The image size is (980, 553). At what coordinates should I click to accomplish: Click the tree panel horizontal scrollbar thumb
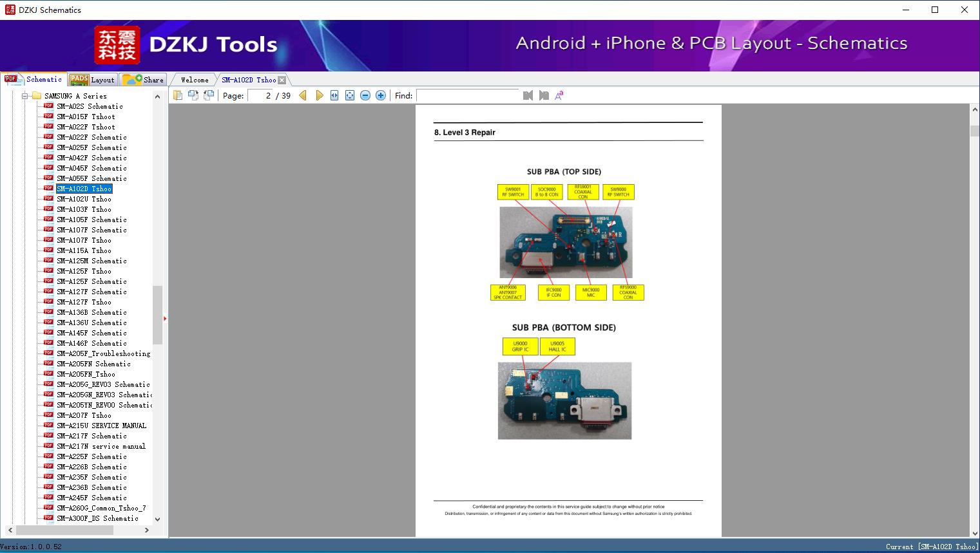coord(64,530)
